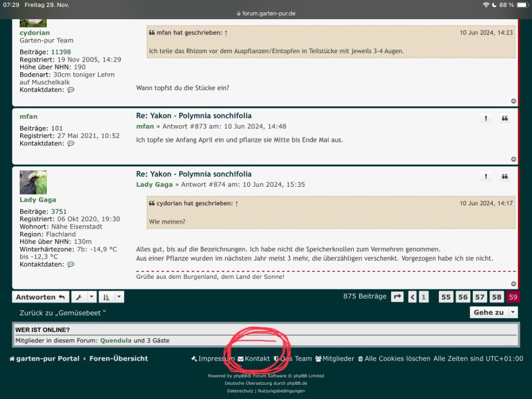Screen dimensions: 532x399
Task: Report mfan's post with the exclamation icon
Action: pos(485,118)
